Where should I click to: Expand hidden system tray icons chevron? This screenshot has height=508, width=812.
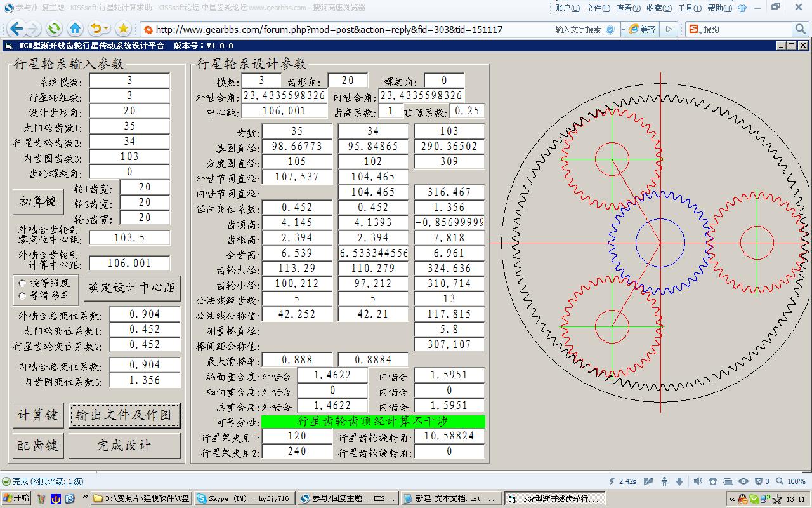click(731, 499)
